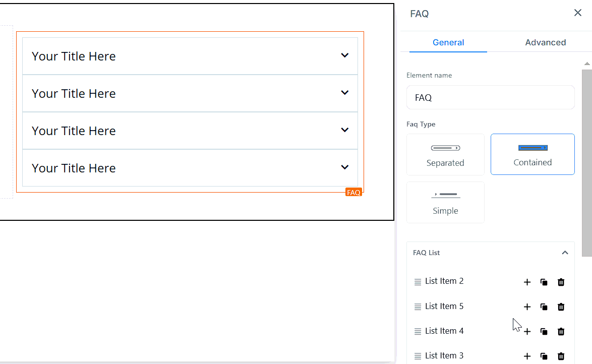
Task: Duplicate List Item 3
Action: pyautogui.click(x=544, y=356)
